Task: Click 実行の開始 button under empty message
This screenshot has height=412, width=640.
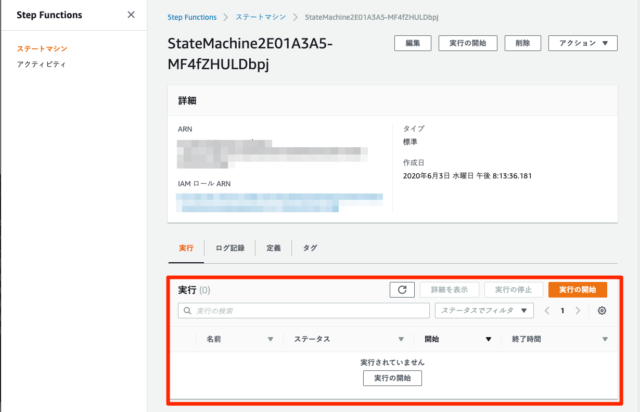Action: pyautogui.click(x=392, y=378)
